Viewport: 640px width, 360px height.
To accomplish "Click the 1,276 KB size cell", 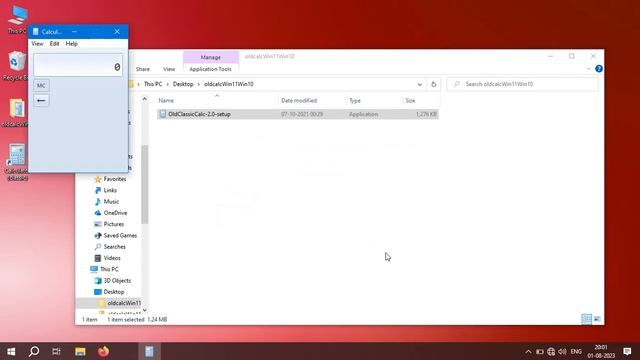I will 426,114.
